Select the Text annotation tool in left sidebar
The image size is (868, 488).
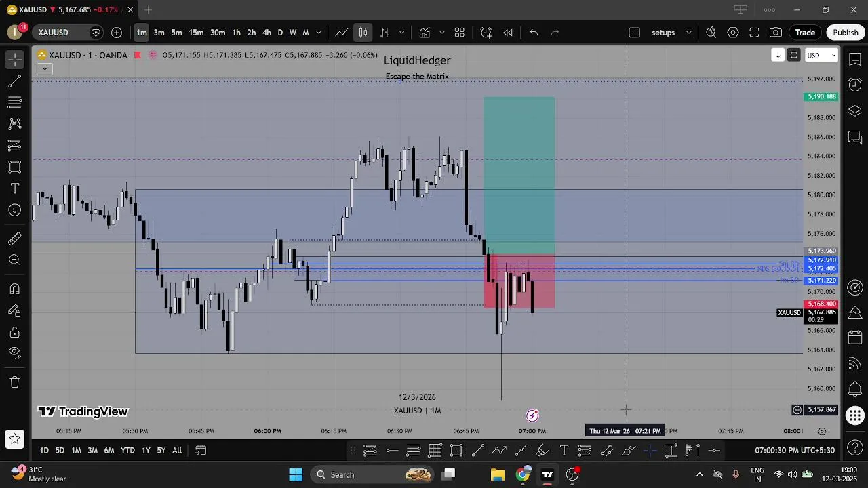pyautogui.click(x=14, y=188)
